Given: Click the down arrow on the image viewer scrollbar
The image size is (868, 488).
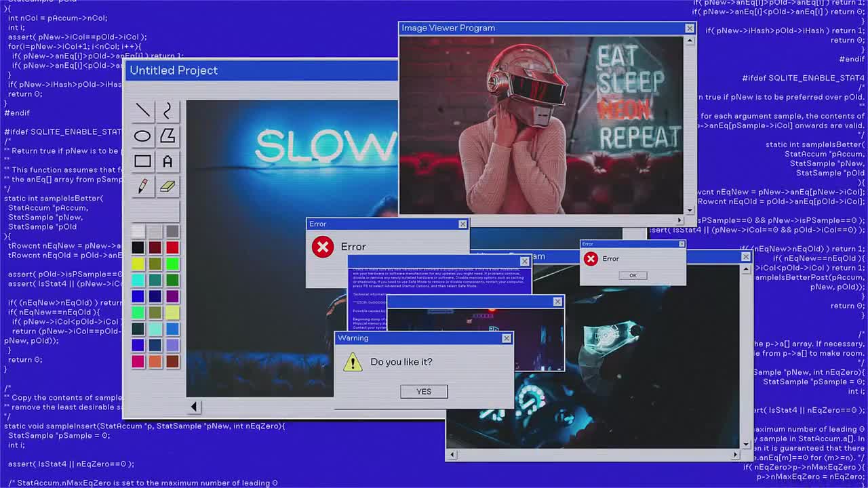Looking at the screenshot, I should coord(690,210).
